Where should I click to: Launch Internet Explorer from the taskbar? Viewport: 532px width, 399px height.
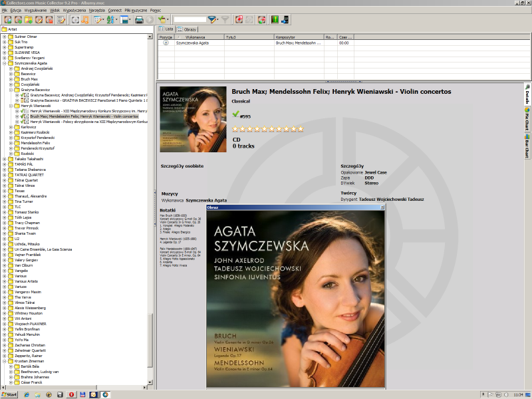tap(27, 394)
